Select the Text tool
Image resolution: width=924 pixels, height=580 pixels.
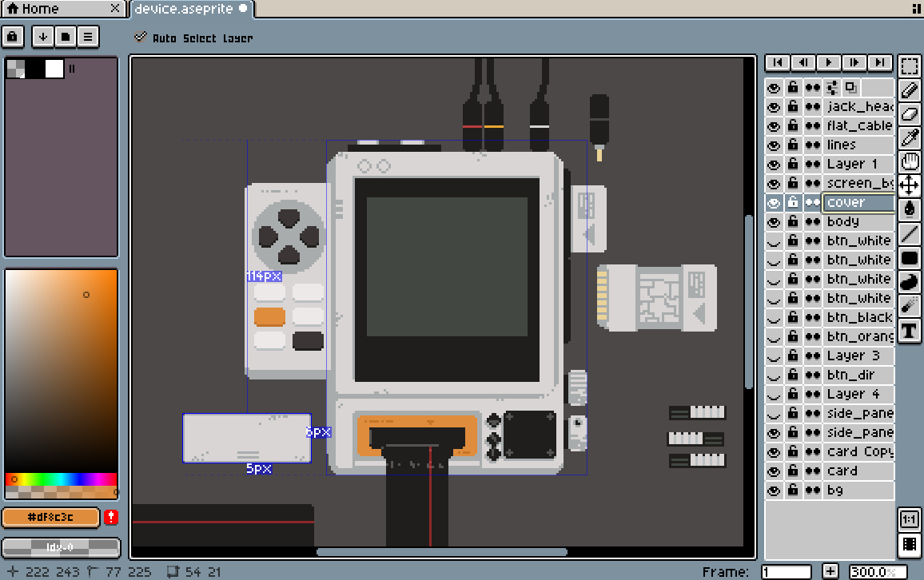pyautogui.click(x=909, y=331)
